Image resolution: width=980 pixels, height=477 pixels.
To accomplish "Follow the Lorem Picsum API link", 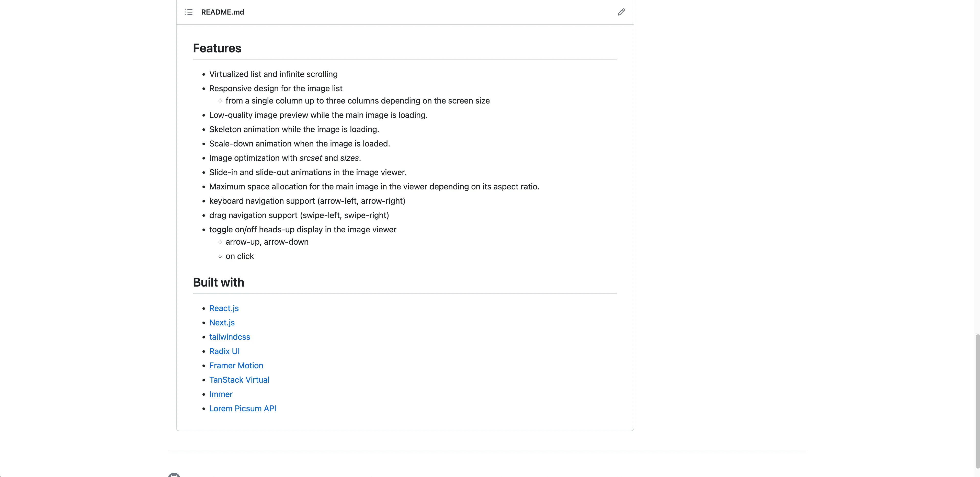I will [x=242, y=408].
